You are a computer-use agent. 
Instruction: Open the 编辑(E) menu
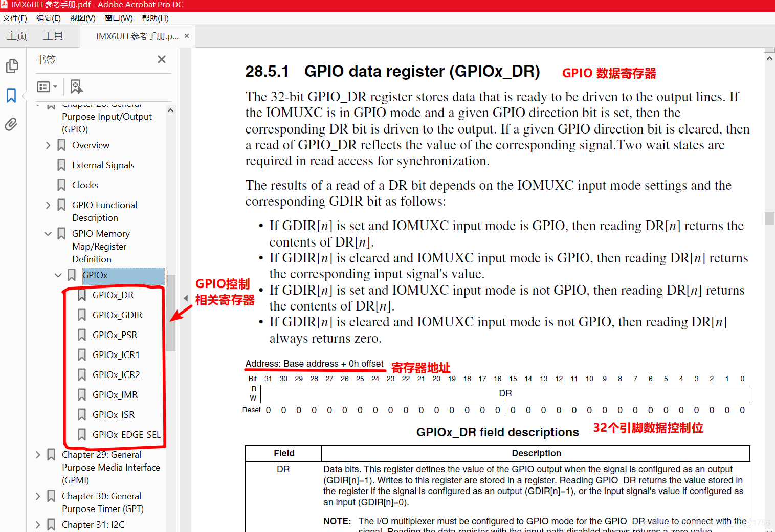click(49, 18)
